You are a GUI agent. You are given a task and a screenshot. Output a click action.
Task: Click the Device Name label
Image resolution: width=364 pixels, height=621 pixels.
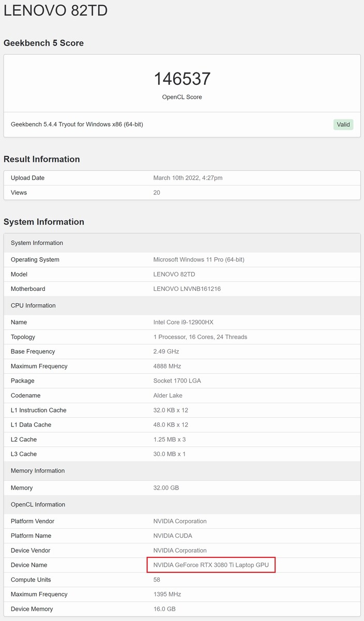point(29,565)
